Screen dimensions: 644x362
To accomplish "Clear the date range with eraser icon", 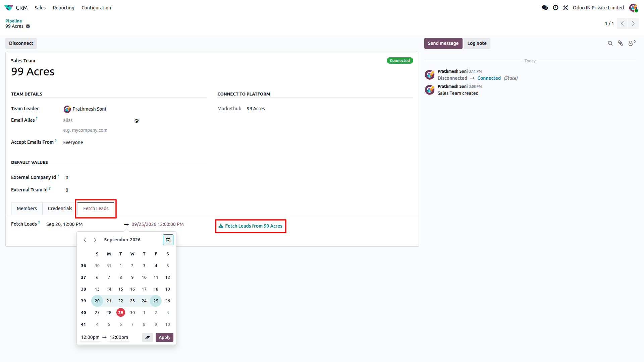I will pos(148,337).
